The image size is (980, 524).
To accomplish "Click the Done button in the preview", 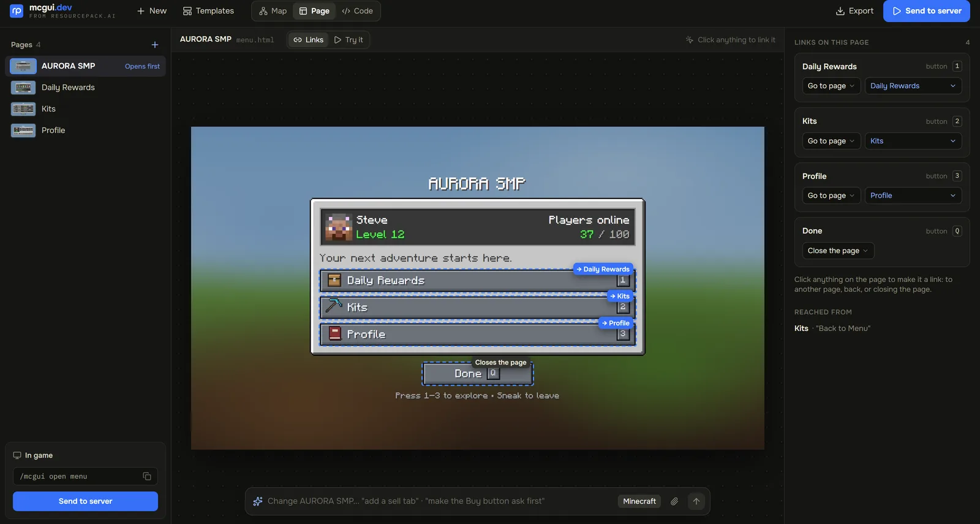I will click(478, 373).
